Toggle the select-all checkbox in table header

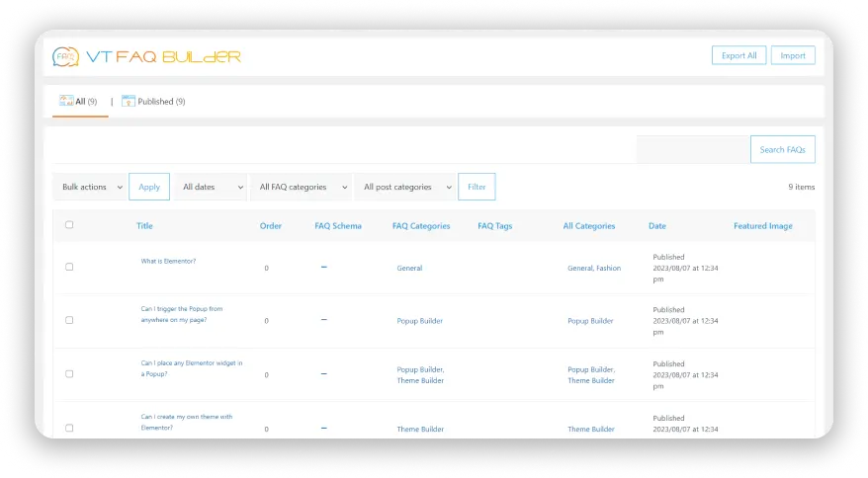(69, 225)
